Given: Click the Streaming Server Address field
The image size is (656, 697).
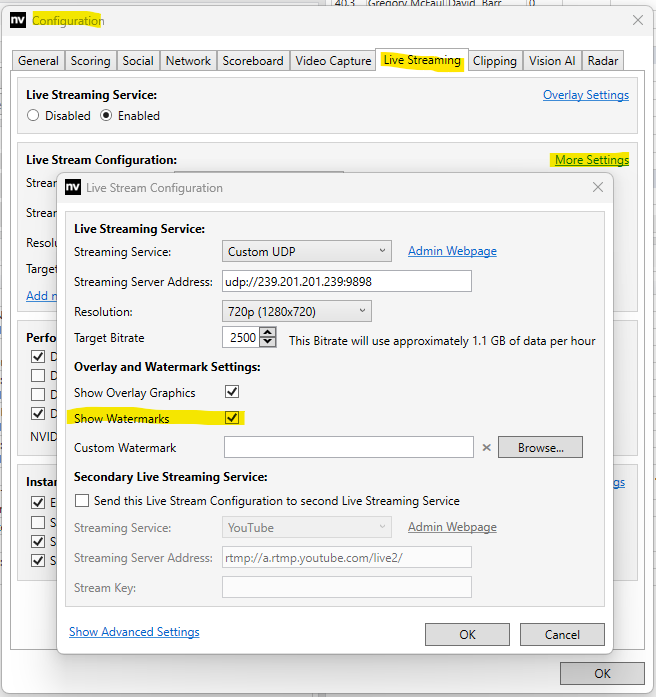Looking at the screenshot, I should (346, 282).
